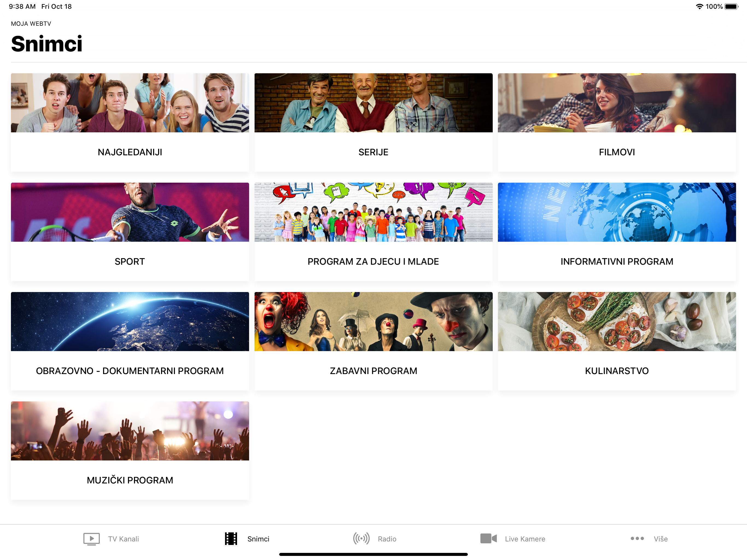Screen dimensions: 747x560
Task: Tap the TV Kanali monitor icon
Action: [x=92, y=539]
